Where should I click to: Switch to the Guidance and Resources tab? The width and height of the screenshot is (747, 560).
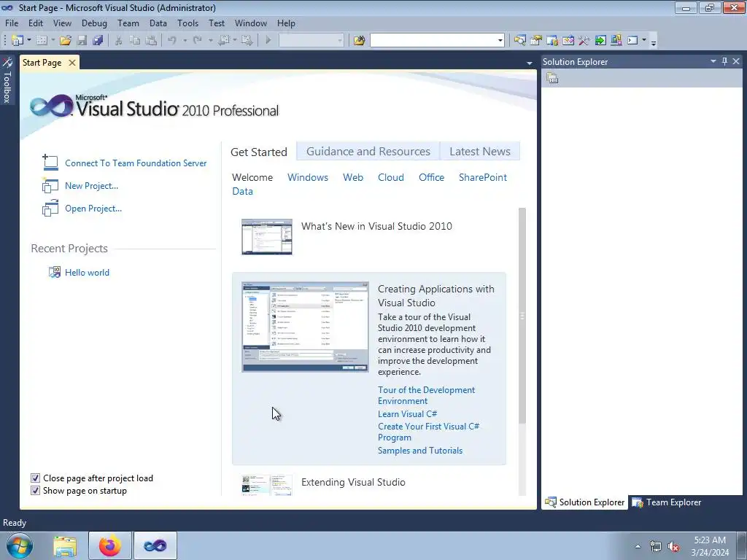click(x=368, y=152)
